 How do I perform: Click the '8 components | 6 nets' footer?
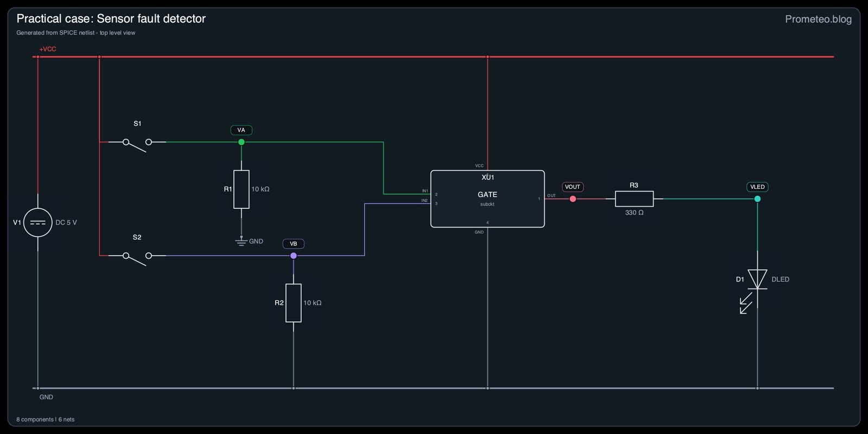point(46,419)
